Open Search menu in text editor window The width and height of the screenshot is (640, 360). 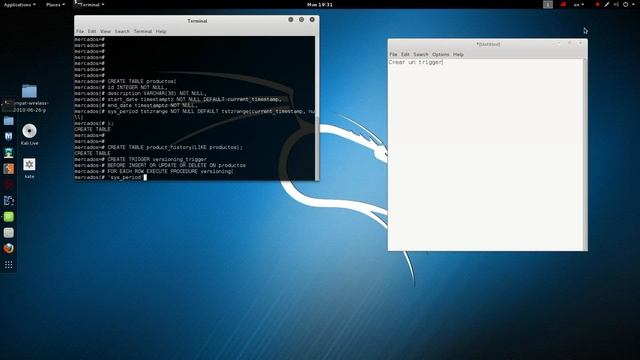421,54
